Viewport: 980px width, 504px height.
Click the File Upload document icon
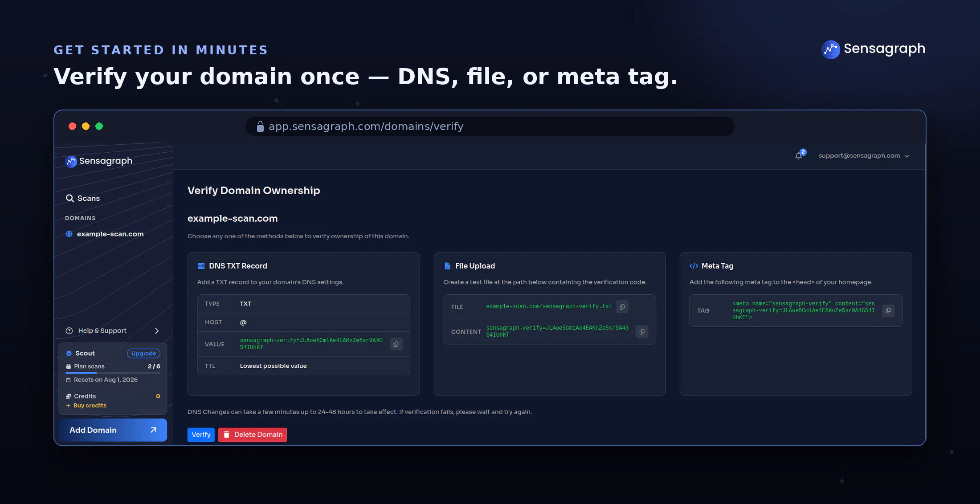(x=447, y=266)
